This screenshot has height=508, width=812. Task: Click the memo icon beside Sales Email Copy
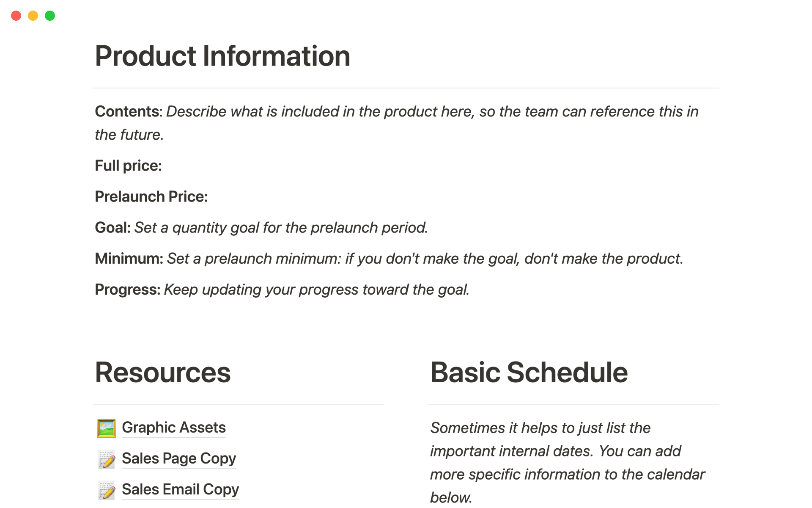point(106,490)
